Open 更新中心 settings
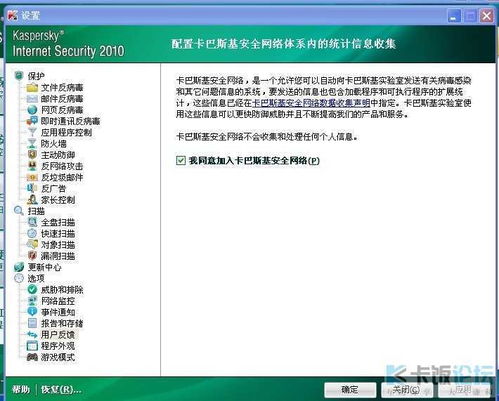499x401 pixels. pos(45,267)
